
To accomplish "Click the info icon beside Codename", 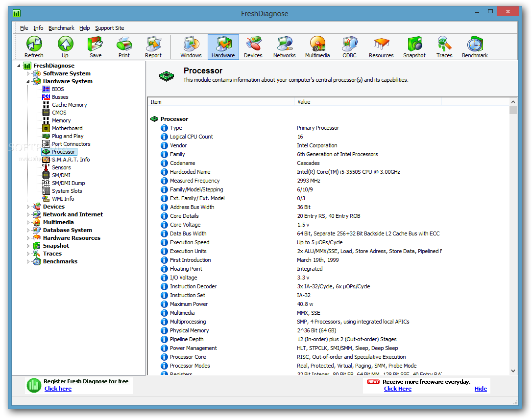I will pyautogui.click(x=164, y=163).
